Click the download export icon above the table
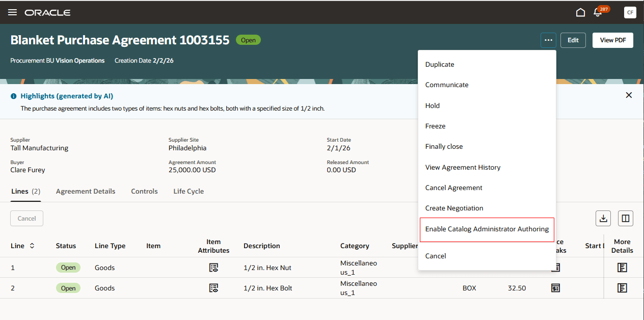Image resolution: width=644 pixels, height=320 pixels. 603,218
